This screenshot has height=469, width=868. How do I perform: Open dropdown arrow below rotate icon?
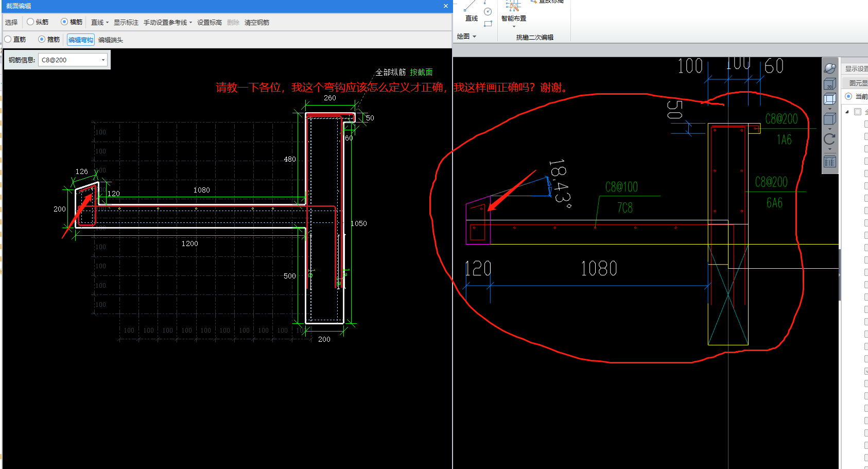point(830,149)
